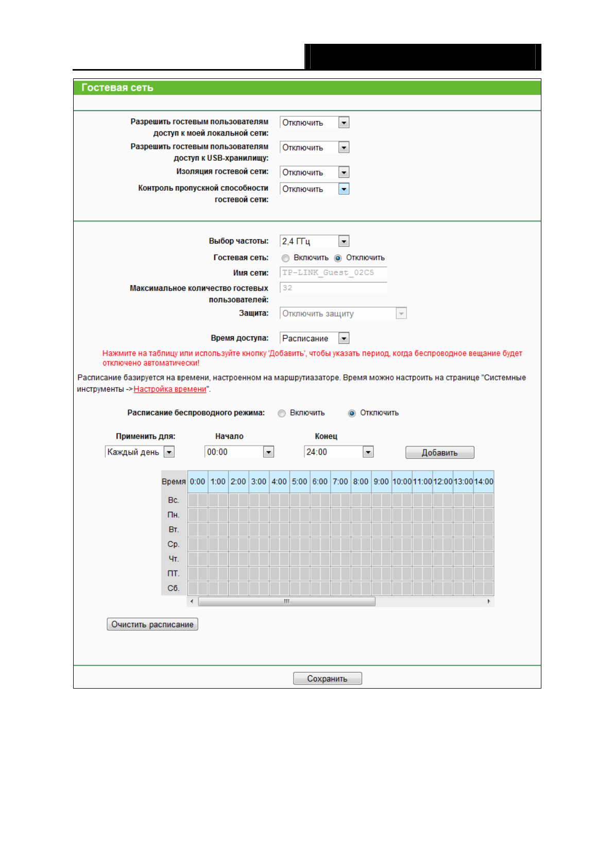Click the schedule table right scroll arrow
This screenshot has height=868, width=613.
click(x=488, y=602)
